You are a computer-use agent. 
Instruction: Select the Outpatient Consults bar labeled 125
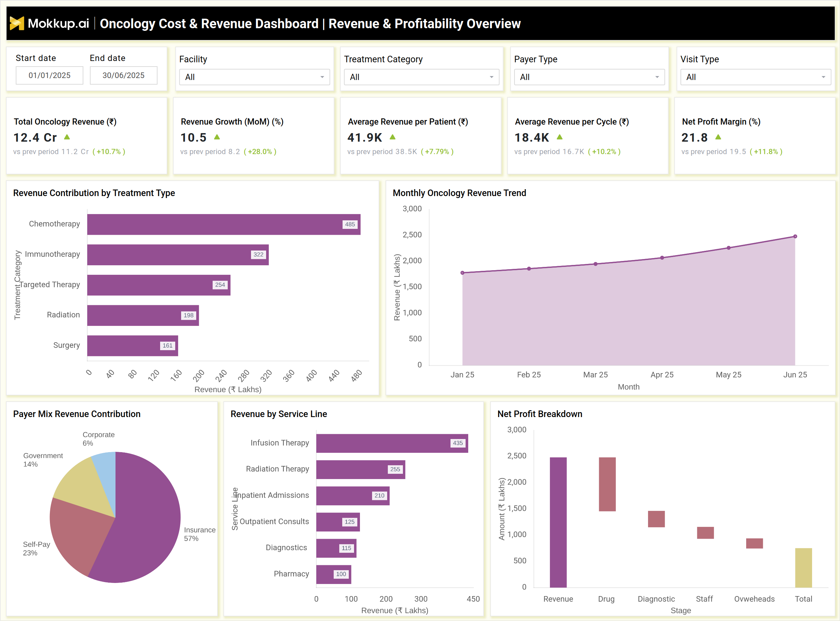tap(338, 522)
